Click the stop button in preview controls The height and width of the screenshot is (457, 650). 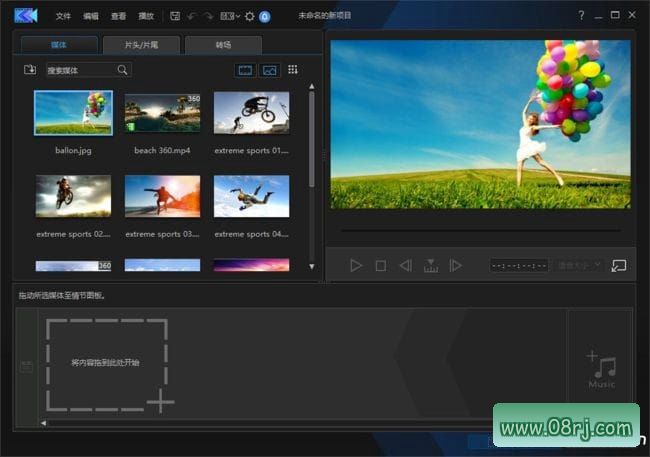pos(381,265)
